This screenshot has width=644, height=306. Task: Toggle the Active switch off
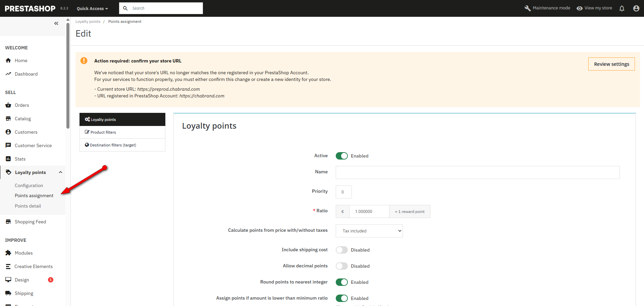[x=341, y=156]
